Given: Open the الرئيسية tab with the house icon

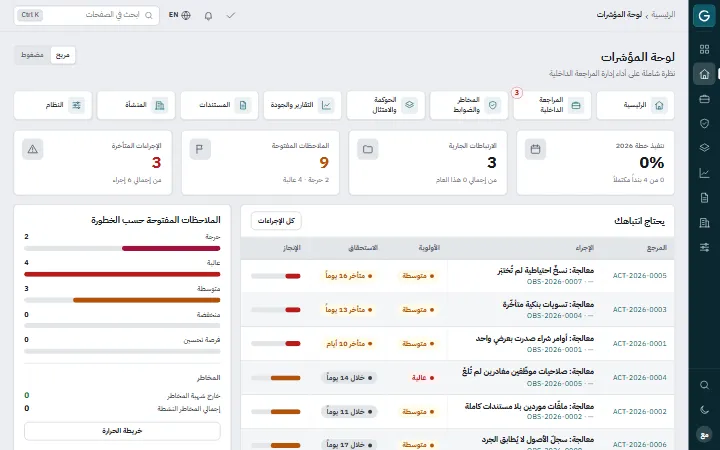Looking at the screenshot, I should click(635, 105).
